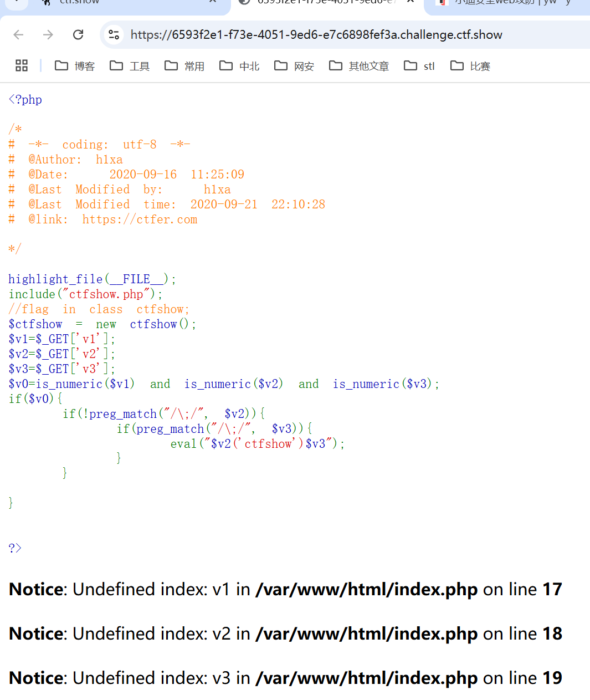This screenshot has width=590, height=700.
Task: Reload the current challenge page
Action: click(78, 35)
